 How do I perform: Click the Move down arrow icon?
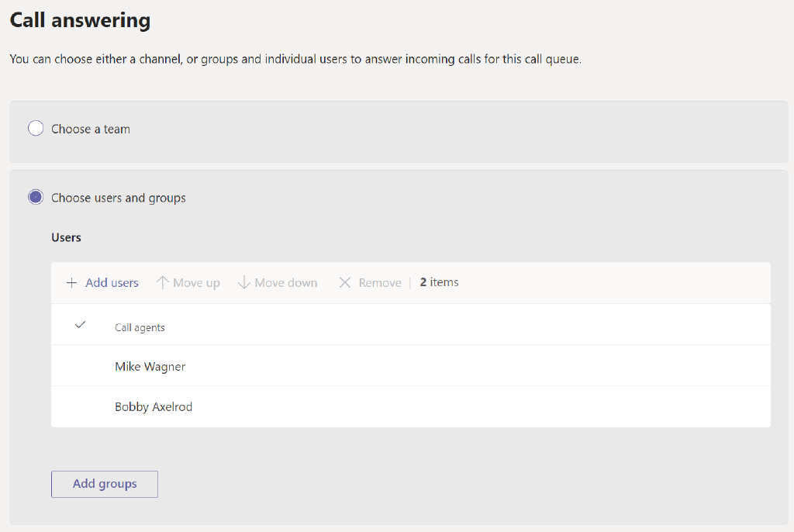[x=244, y=282]
